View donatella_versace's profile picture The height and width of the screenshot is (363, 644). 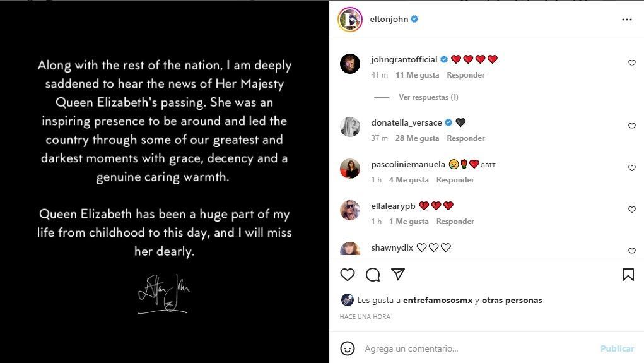coord(350,127)
